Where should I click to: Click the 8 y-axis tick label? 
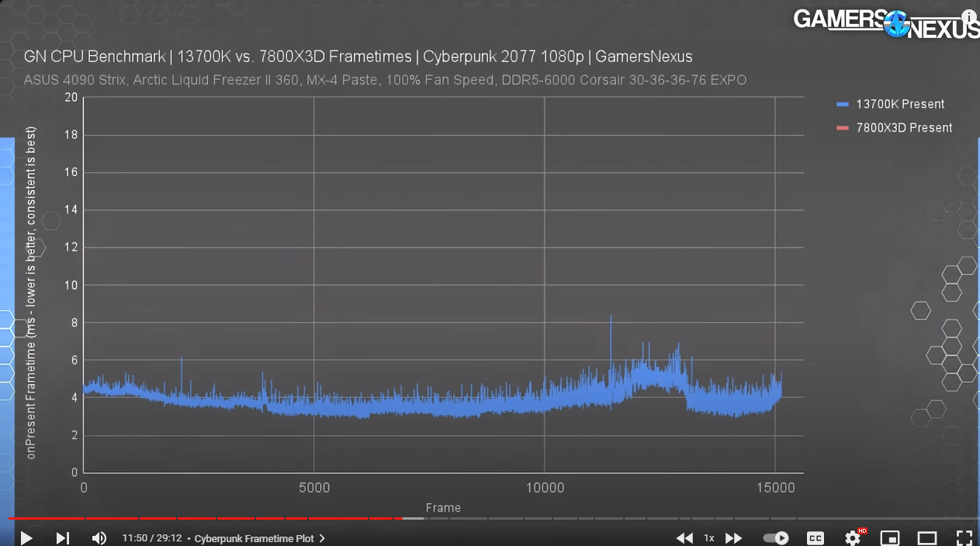coord(74,323)
